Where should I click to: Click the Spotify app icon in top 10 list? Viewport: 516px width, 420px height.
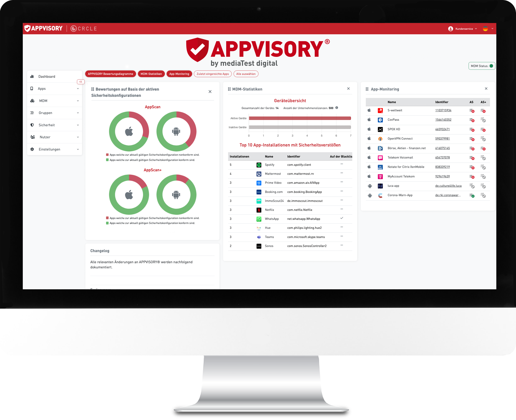click(258, 165)
